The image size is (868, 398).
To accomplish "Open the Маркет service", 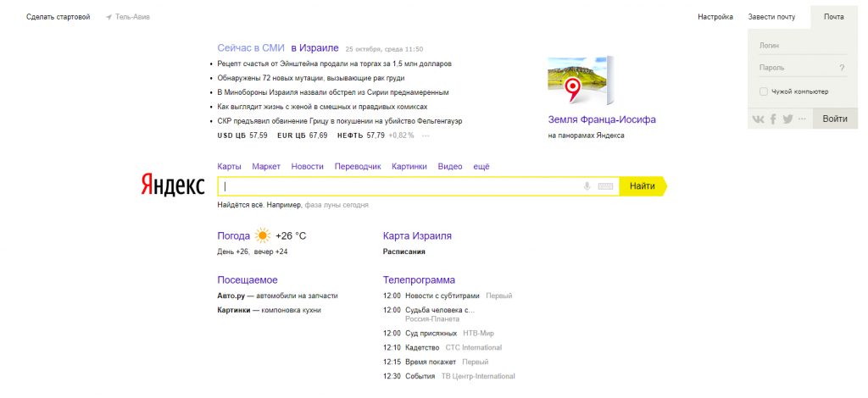I will click(266, 166).
